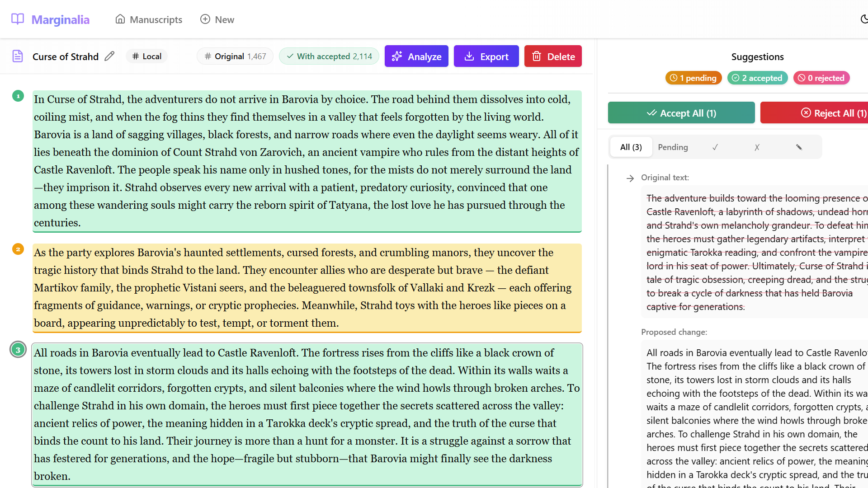868x488 pixels.
Task: Filter by the 0 rejected badge
Action: pyautogui.click(x=821, y=78)
